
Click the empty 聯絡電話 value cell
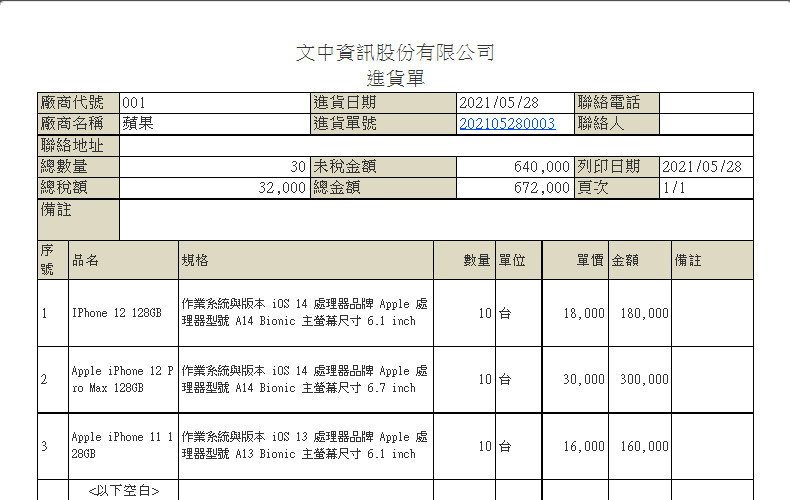[x=705, y=103]
